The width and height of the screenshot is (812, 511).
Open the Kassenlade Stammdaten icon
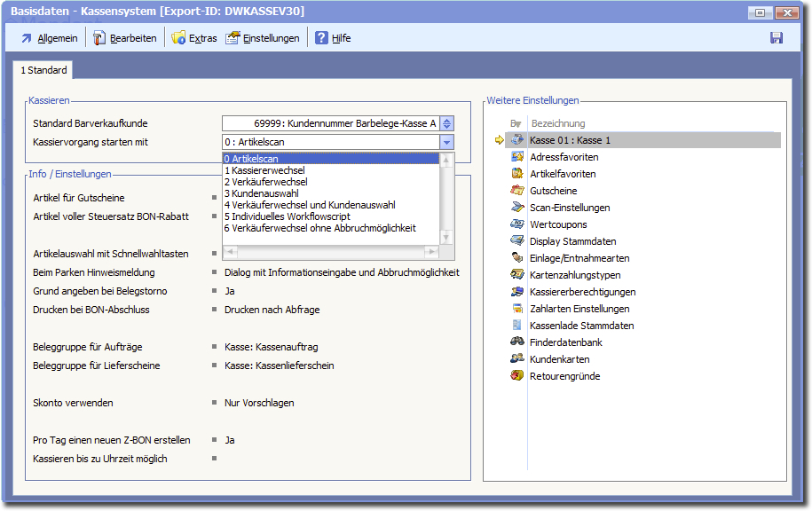(517, 326)
